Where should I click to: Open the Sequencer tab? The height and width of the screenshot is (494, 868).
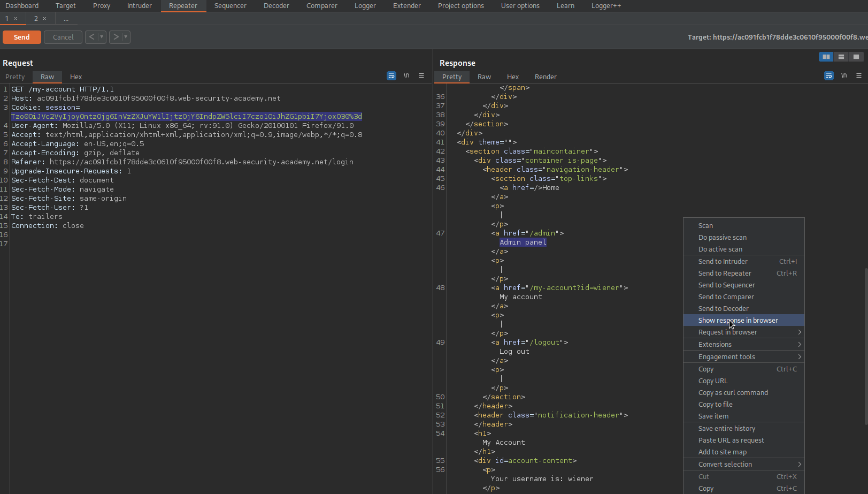tap(231, 6)
